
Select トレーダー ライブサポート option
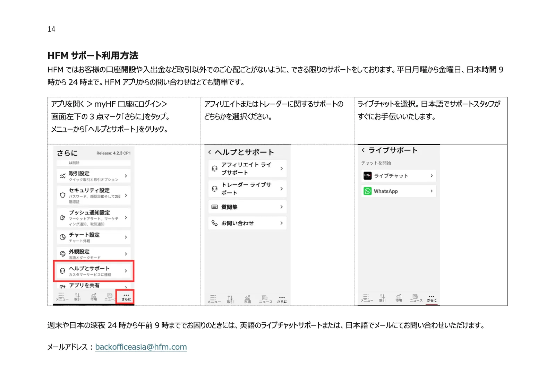247,189
